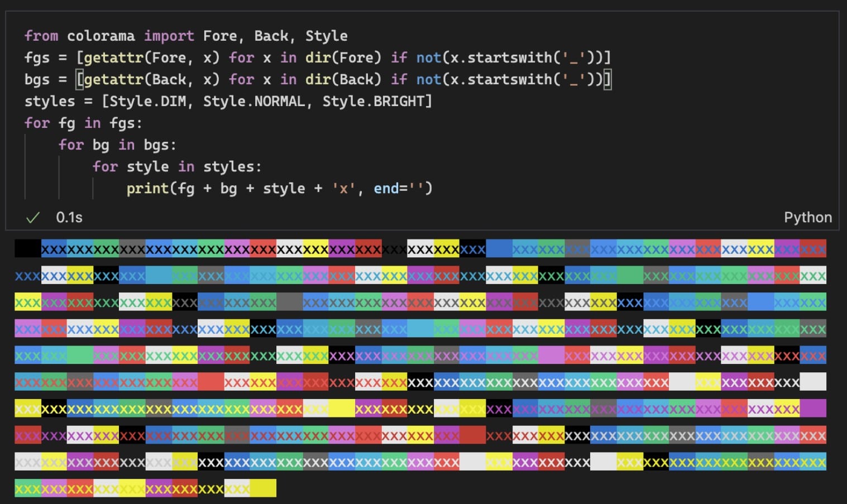Click the highlighted opening bracket on the bgs line
Screen dimensions: 847x504
[x=80, y=80]
